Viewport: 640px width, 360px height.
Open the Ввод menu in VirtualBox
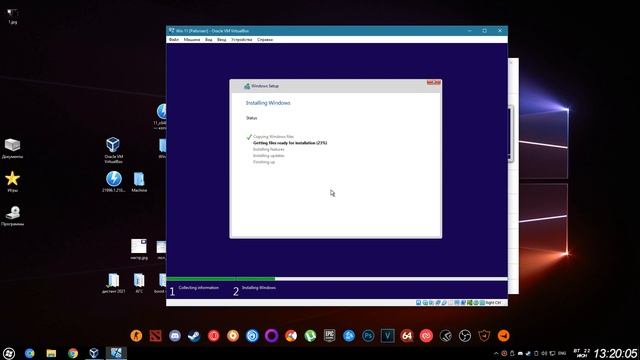[221, 40]
